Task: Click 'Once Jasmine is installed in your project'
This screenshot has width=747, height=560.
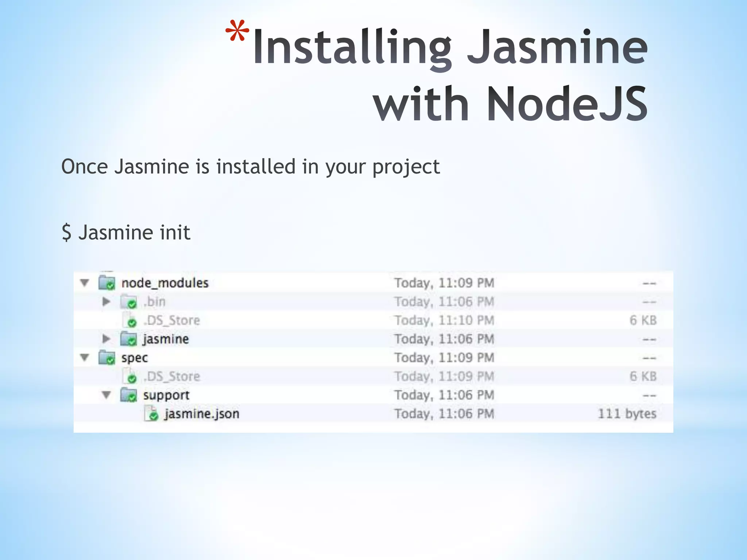Action: pyautogui.click(x=251, y=167)
